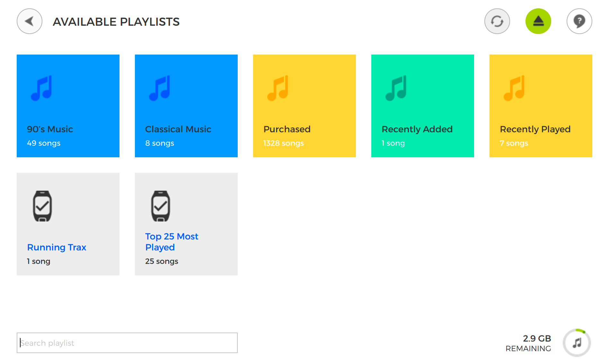Click the Search playlist input field
This screenshot has height=364, width=609.
click(127, 343)
